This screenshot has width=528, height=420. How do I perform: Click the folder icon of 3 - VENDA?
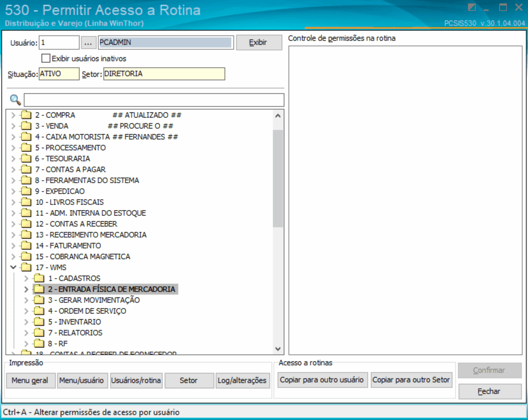26,126
